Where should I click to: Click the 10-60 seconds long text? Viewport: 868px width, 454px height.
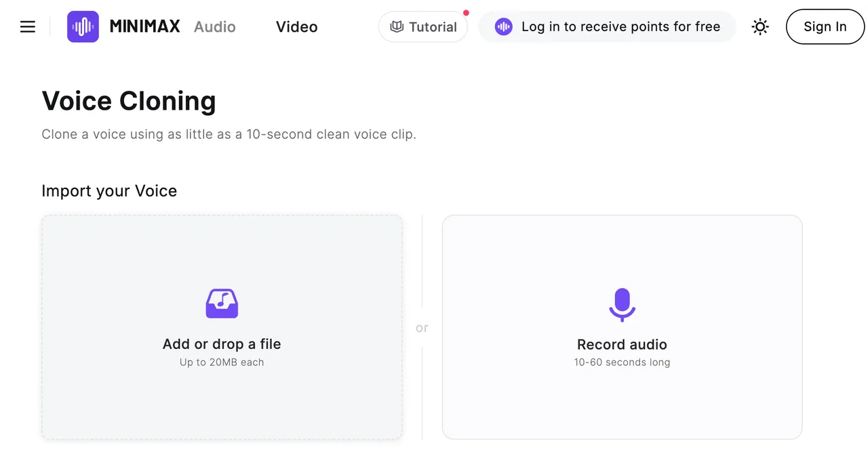click(x=622, y=363)
